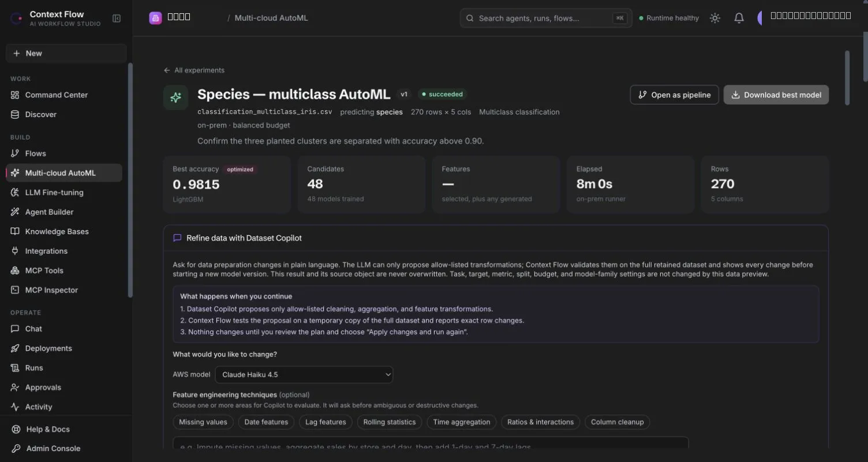Click the back arrow beside All experiments
This screenshot has height=462, width=868.
[x=167, y=70]
